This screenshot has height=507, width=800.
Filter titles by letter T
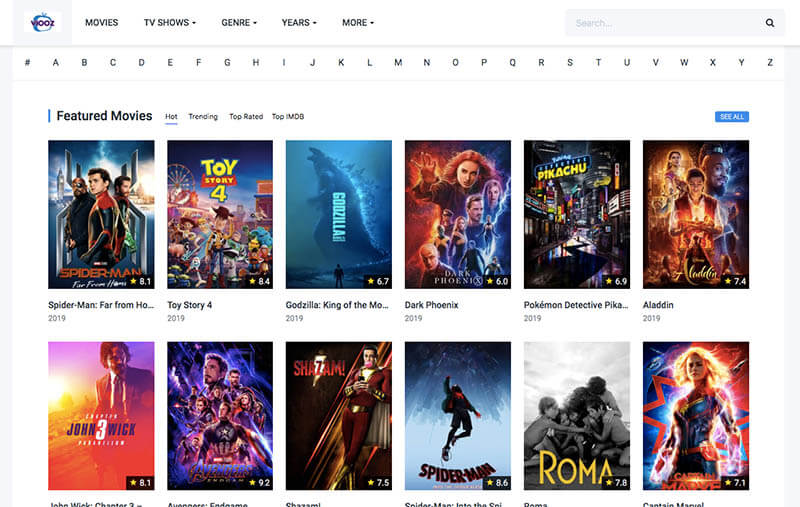598,62
